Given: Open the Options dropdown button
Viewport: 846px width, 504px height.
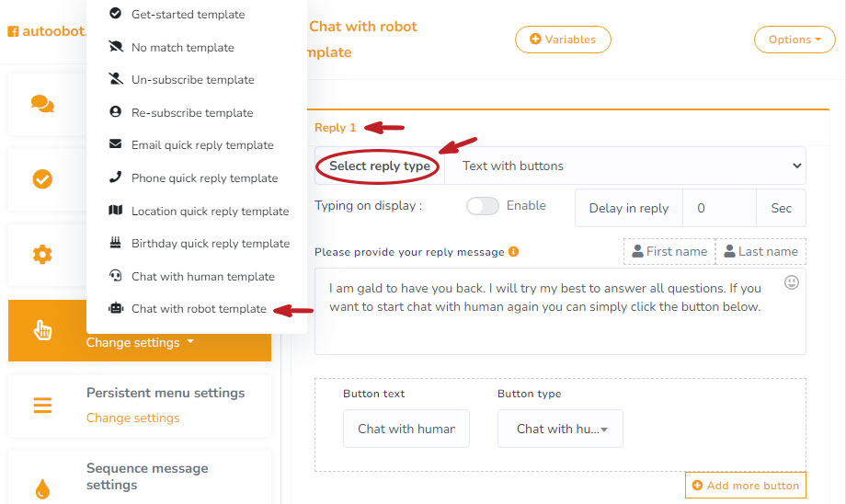Looking at the screenshot, I should click(795, 40).
